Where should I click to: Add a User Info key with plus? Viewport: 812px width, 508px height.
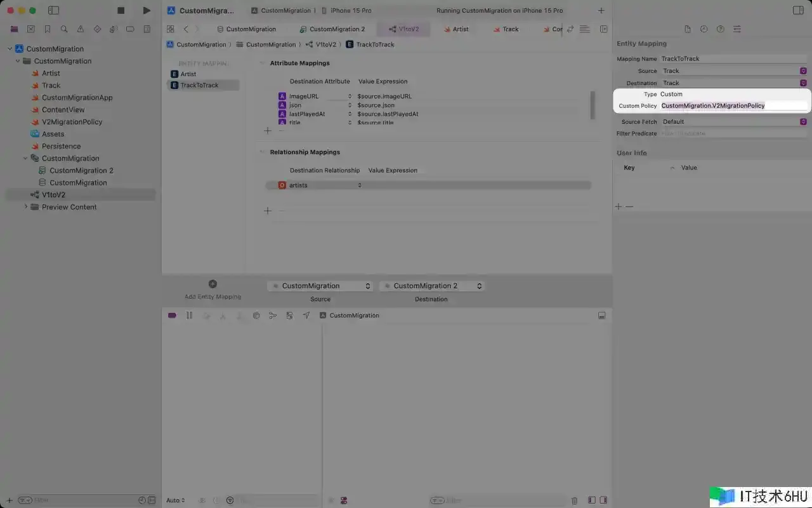pos(619,206)
